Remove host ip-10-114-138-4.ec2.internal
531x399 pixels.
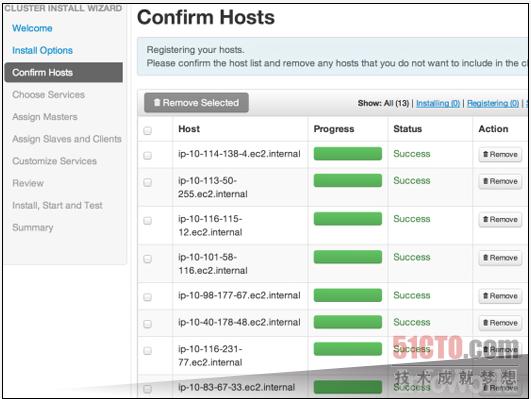500,154
